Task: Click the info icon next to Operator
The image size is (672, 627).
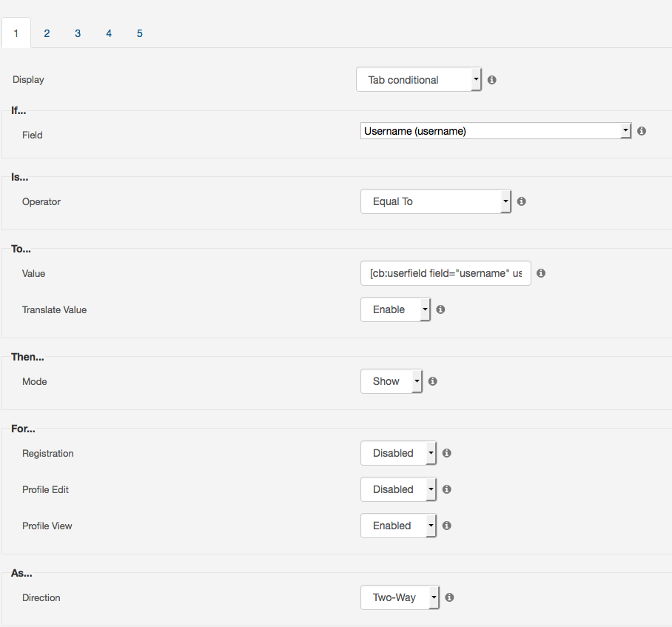Action: pos(522,201)
